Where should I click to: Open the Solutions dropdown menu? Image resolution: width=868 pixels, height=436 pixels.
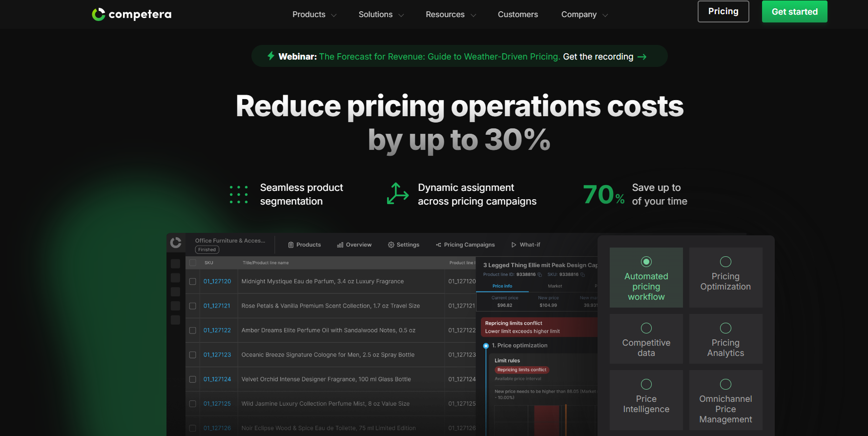point(381,15)
